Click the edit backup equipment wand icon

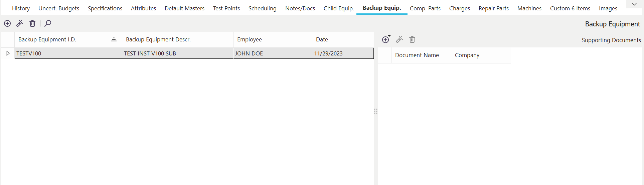point(20,23)
